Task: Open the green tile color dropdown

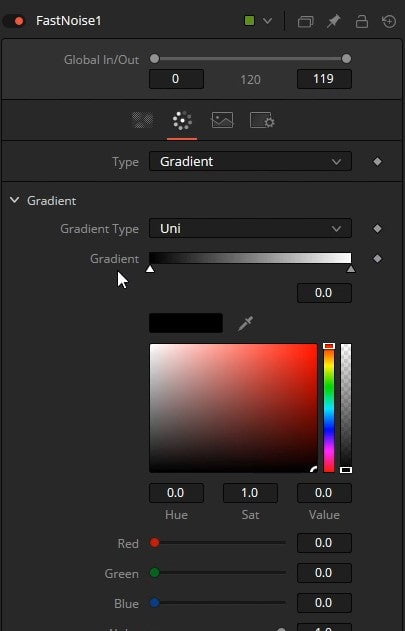Action: click(258, 21)
